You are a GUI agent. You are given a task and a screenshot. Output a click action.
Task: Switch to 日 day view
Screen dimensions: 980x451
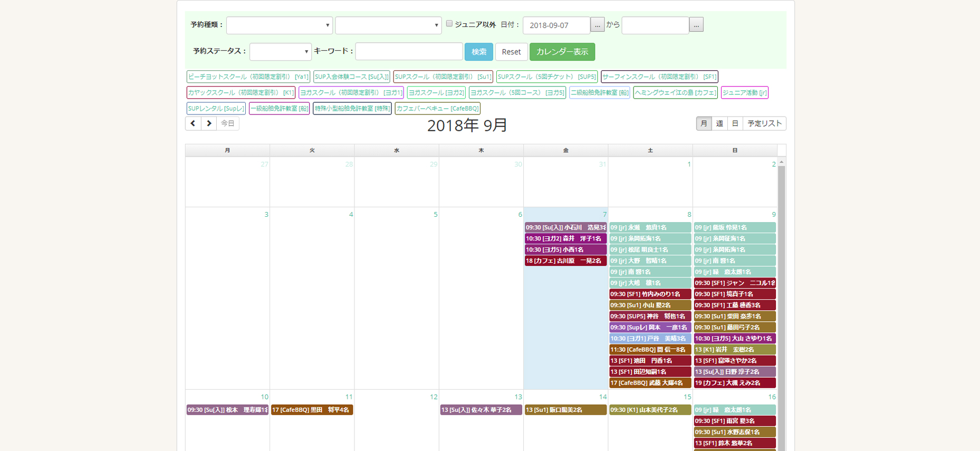tap(735, 123)
